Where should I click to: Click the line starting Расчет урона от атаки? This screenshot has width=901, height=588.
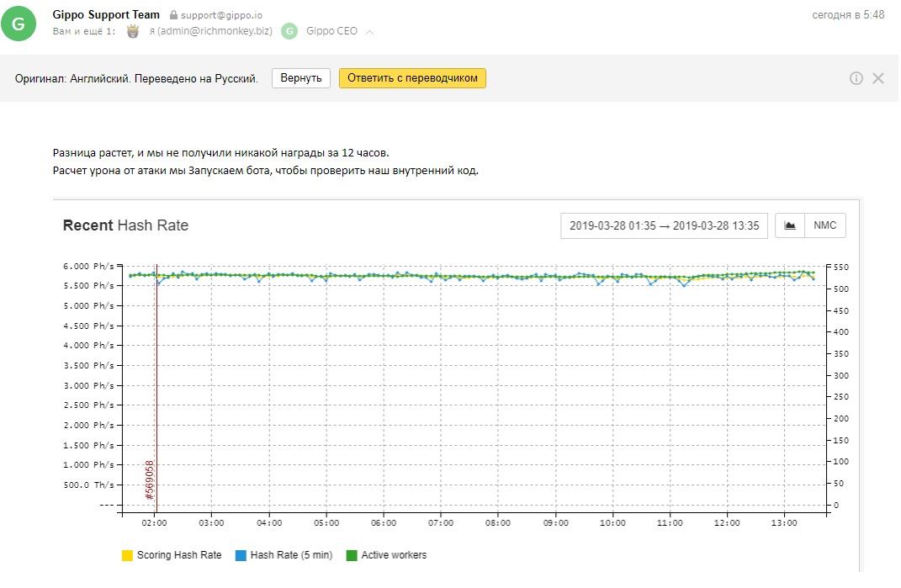[x=266, y=170]
